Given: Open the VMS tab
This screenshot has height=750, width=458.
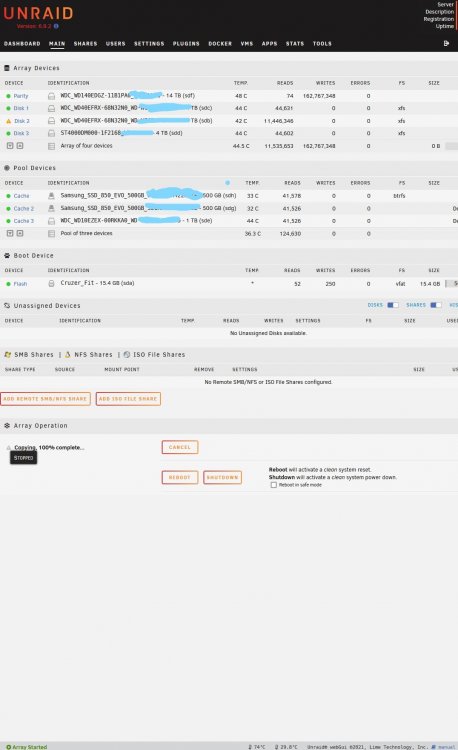Looking at the screenshot, I should click(247, 44).
